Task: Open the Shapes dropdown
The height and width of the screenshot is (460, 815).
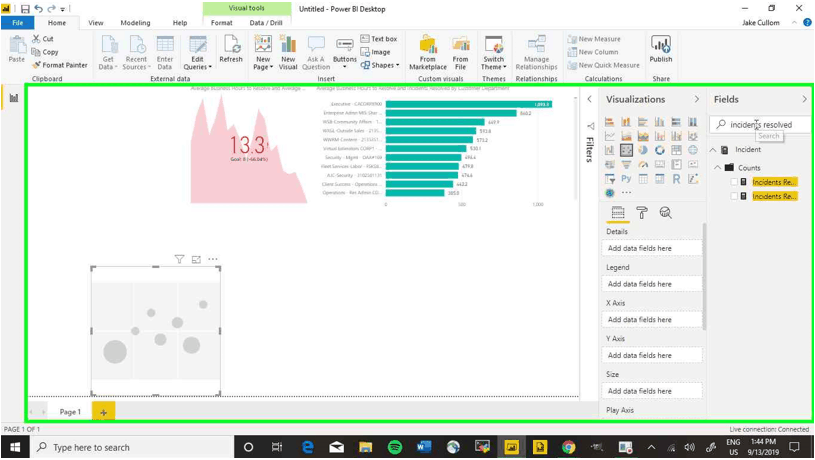Action: (380, 65)
